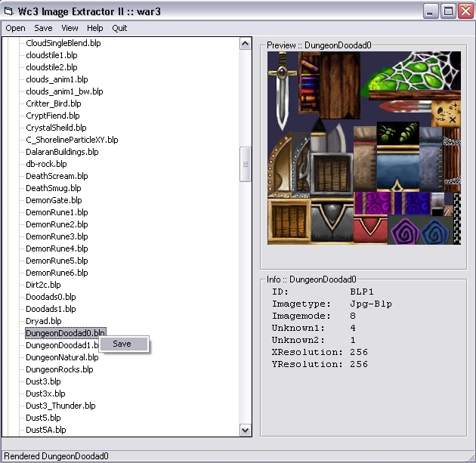Click the YResolution info row
This screenshot has height=463, width=476.
320,364
